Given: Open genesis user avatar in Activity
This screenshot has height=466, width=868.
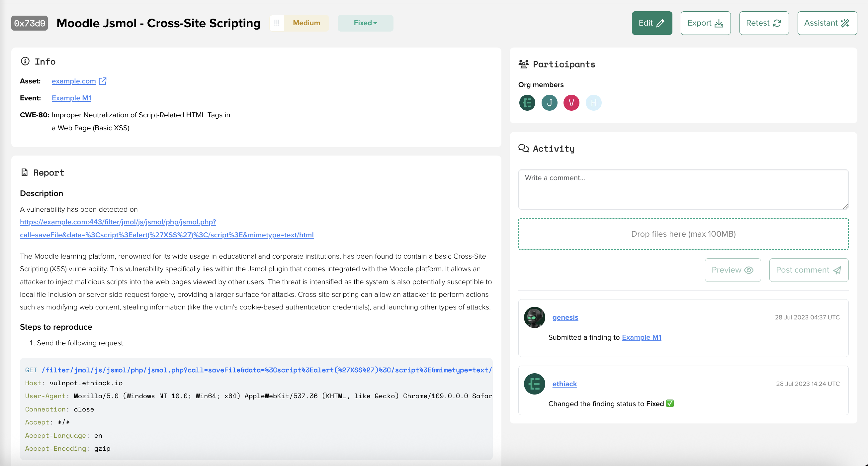Looking at the screenshot, I should (x=534, y=317).
